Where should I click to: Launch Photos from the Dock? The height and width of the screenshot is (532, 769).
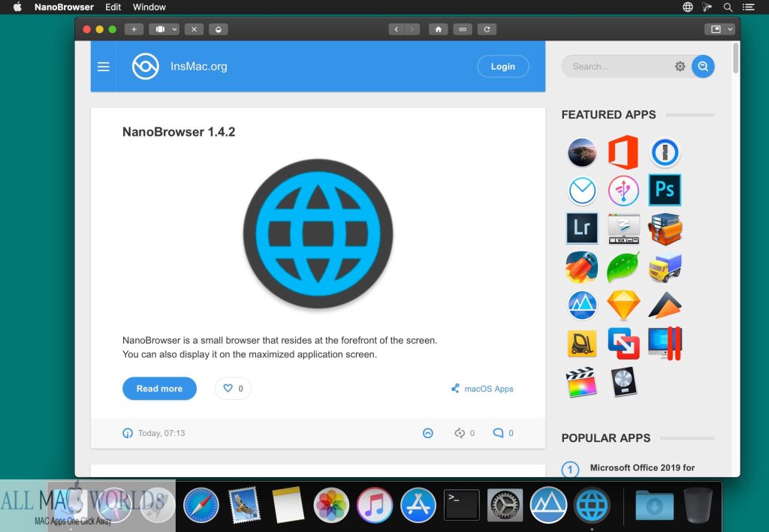(x=331, y=504)
